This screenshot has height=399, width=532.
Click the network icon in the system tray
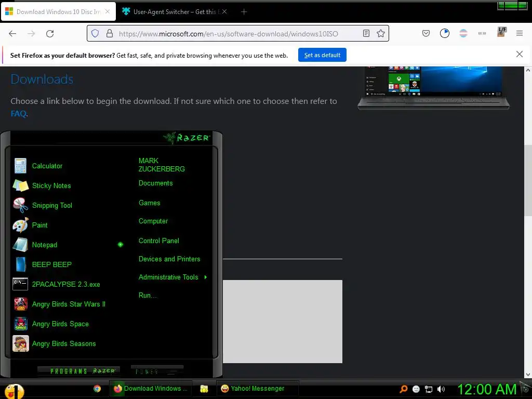pos(429,389)
